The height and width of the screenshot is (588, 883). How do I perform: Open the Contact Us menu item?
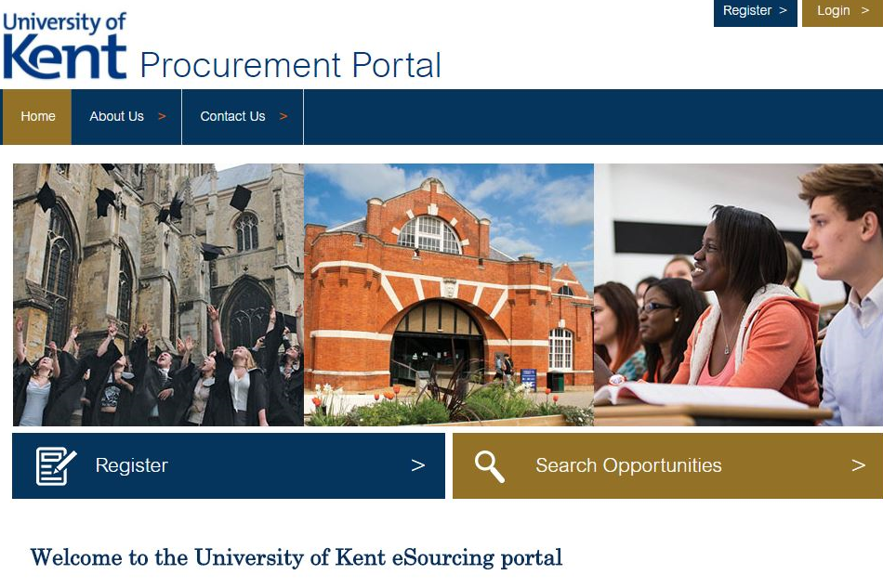pyautogui.click(x=243, y=116)
